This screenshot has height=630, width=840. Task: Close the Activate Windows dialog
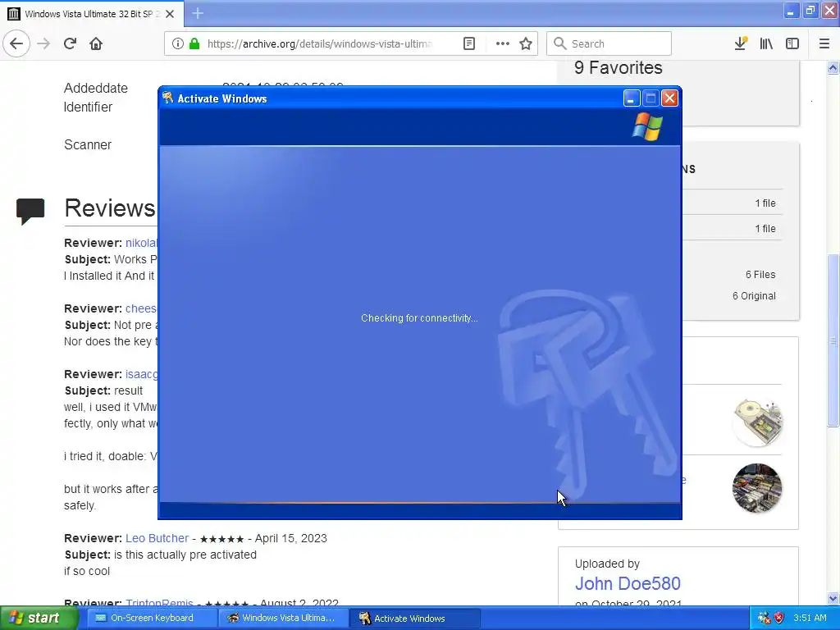(x=669, y=98)
